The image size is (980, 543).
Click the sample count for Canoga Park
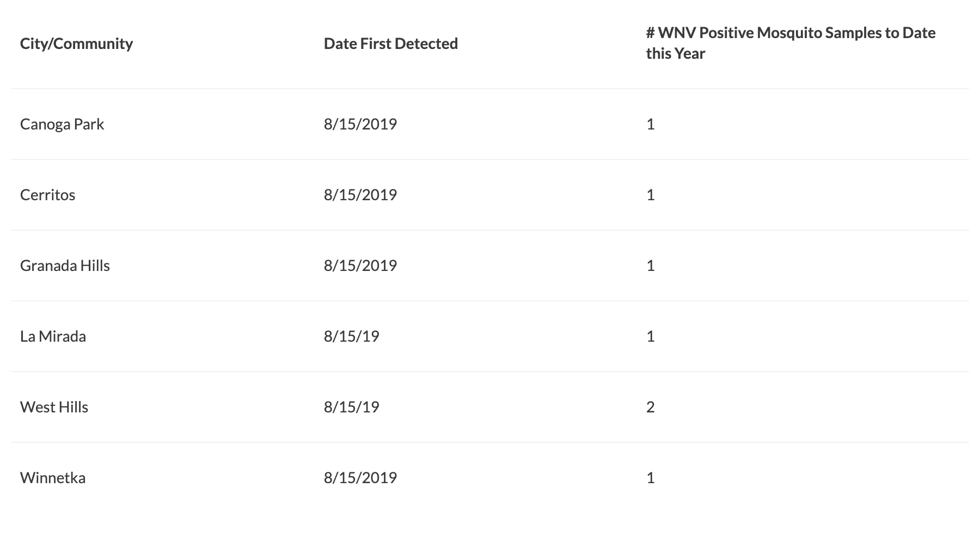tap(650, 124)
